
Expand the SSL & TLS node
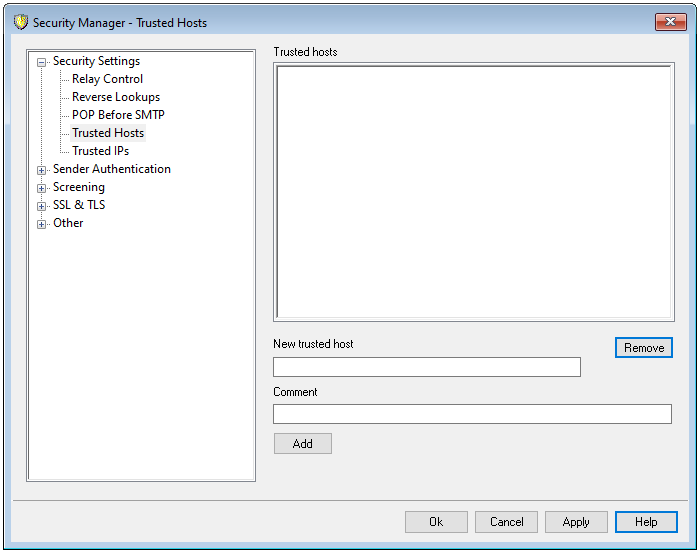pyautogui.click(x=42, y=206)
